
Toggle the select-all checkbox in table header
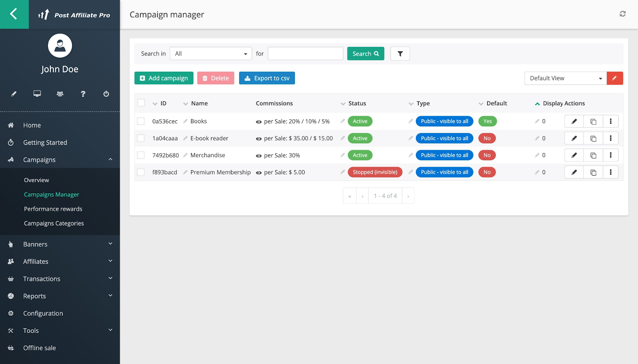click(x=141, y=102)
